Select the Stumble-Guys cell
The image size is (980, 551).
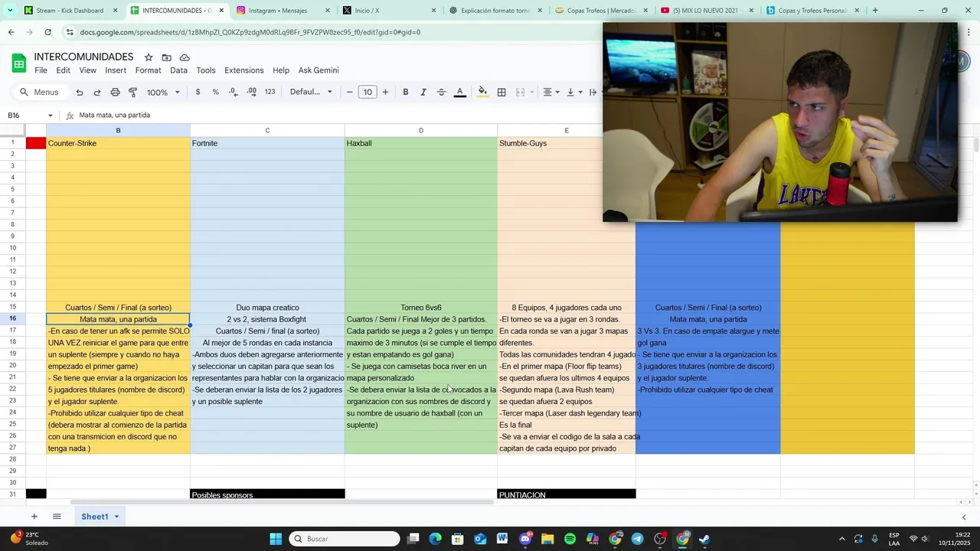(566, 143)
